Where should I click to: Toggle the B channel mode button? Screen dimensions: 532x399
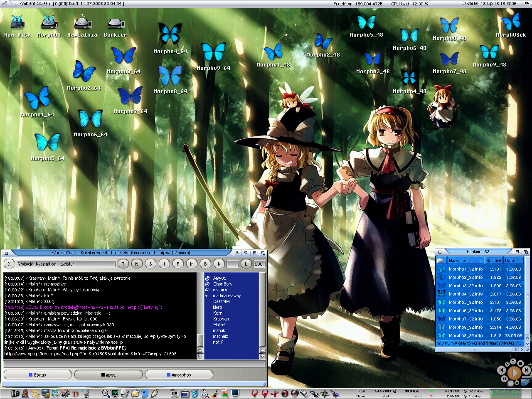click(205, 264)
